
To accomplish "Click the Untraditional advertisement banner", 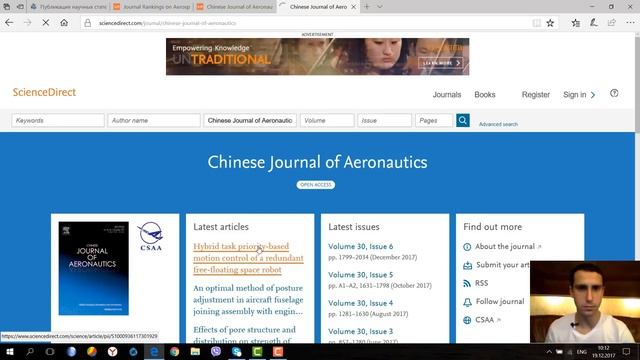I will coord(318,57).
